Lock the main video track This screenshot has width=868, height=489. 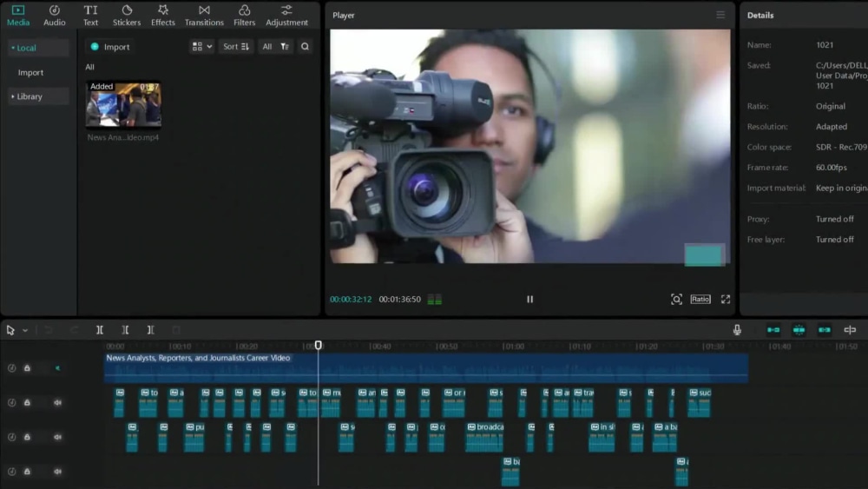pos(27,368)
